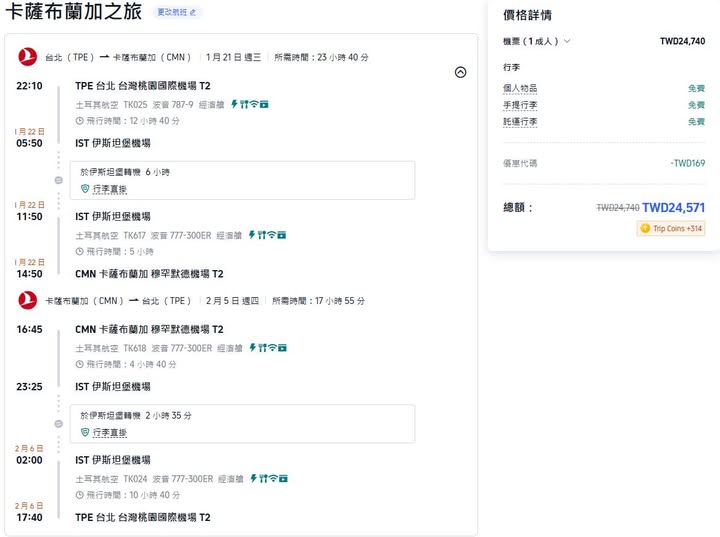Expand the 機票 (1 成人) fare breakdown

(x=567, y=42)
